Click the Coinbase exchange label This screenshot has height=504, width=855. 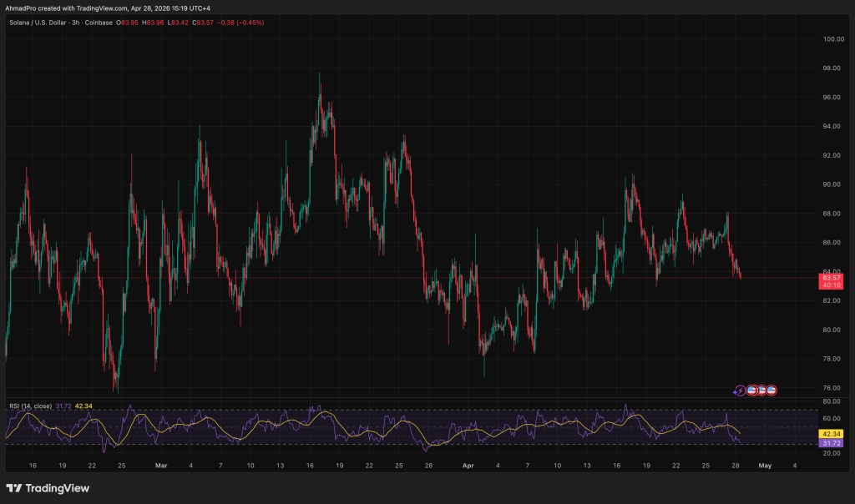point(100,21)
